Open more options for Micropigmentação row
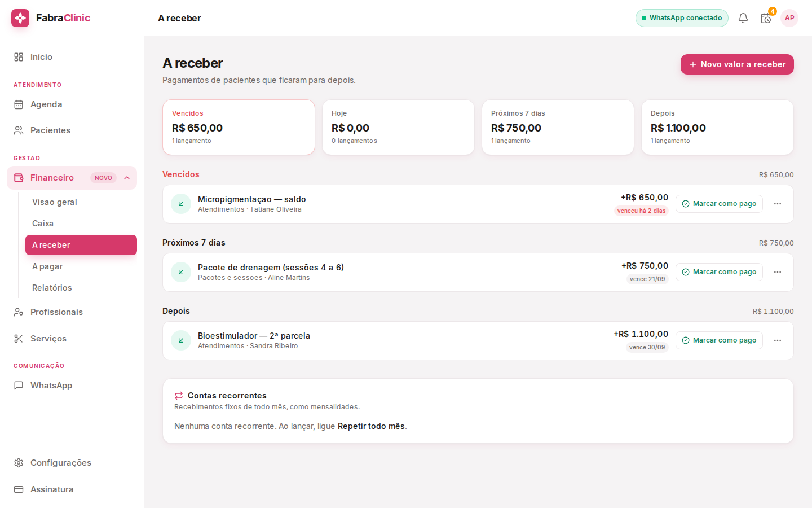Image resolution: width=812 pixels, height=508 pixels. [x=778, y=204]
